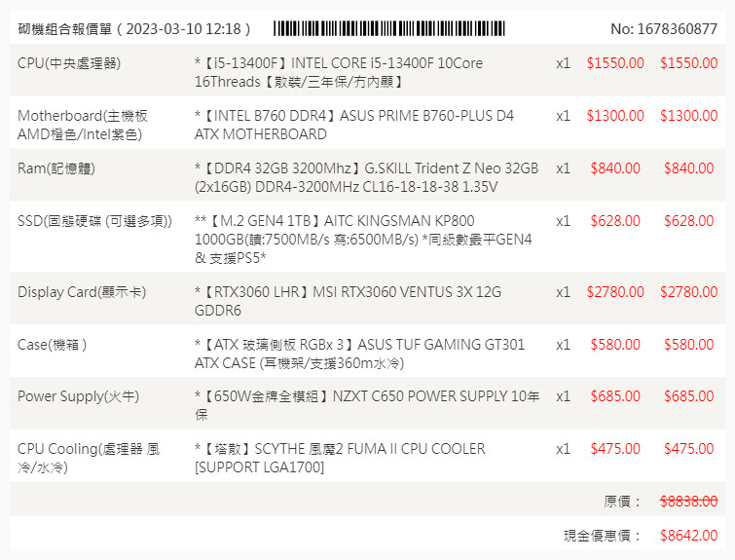Open the INTEL CORE i5-13400F product description

tap(339, 72)
